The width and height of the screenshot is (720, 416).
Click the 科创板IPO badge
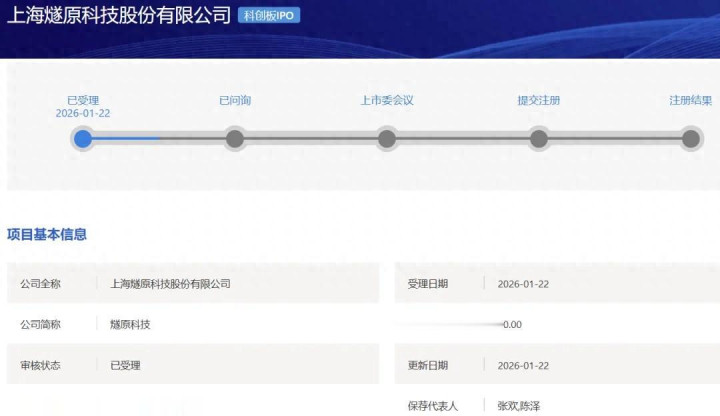pyautogui.click(x=269, y=15)
